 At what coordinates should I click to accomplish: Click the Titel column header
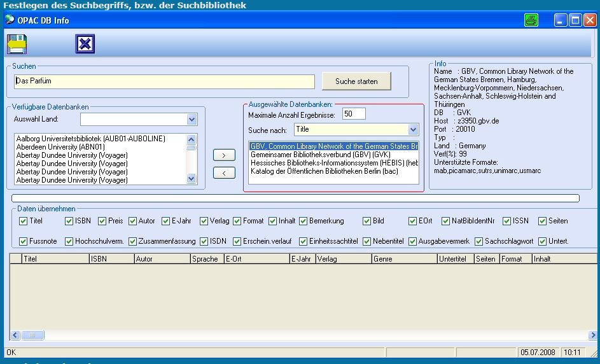(x=55, y=259)
